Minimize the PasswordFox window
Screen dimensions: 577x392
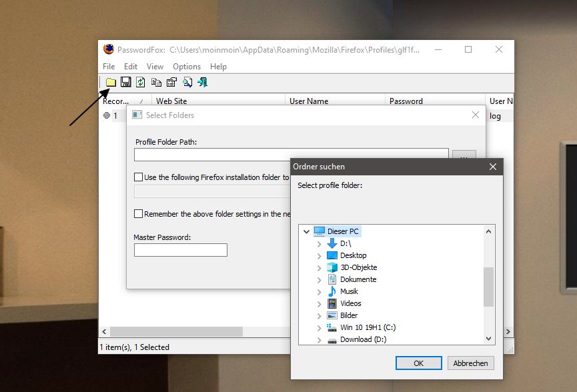tap(438, 49)
